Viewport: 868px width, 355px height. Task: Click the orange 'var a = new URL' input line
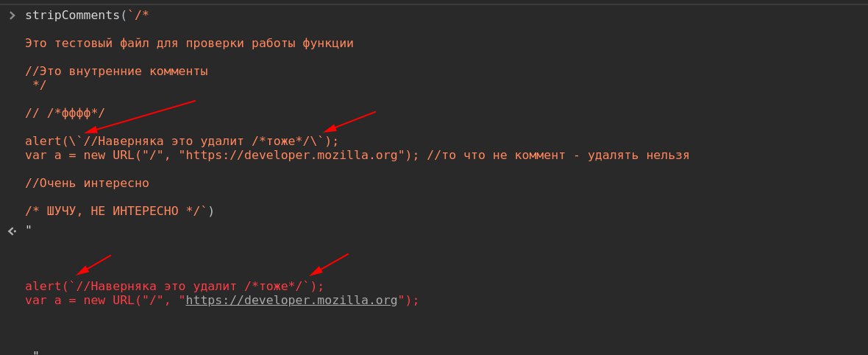[357, 155]
